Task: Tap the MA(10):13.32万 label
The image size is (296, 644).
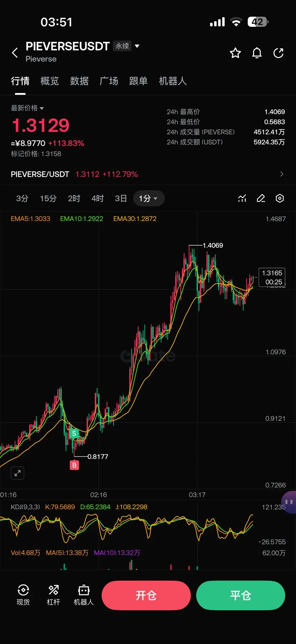Action: 117,553
